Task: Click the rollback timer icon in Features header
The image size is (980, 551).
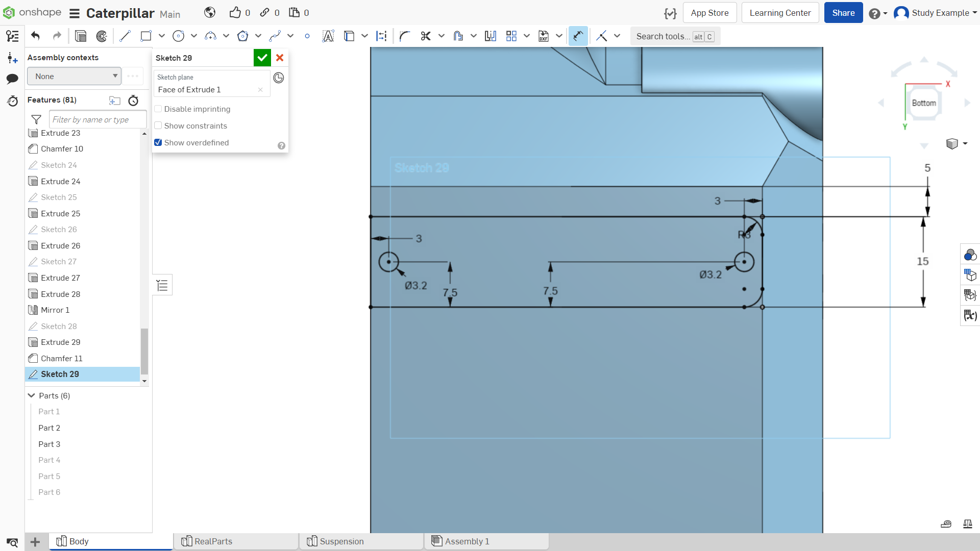Action: coord(133,101)
